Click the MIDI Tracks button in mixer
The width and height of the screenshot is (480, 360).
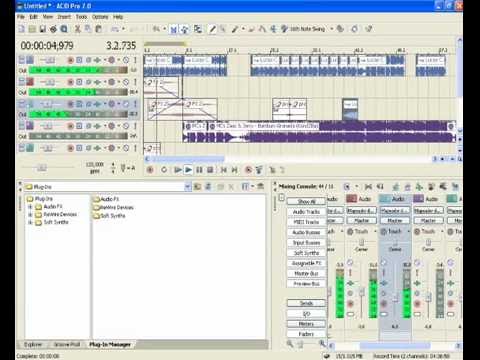click(306, 222)
